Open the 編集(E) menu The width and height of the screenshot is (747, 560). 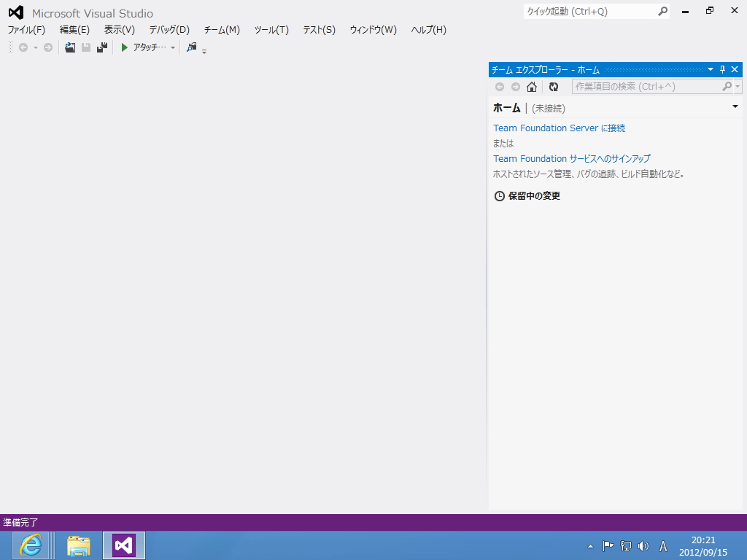coord(74,30)
